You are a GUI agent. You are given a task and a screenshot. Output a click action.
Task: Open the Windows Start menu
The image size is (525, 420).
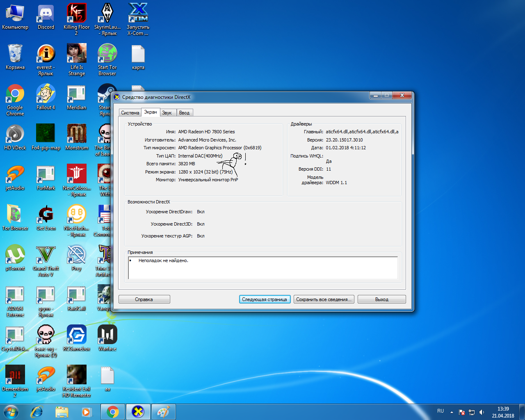11,412
